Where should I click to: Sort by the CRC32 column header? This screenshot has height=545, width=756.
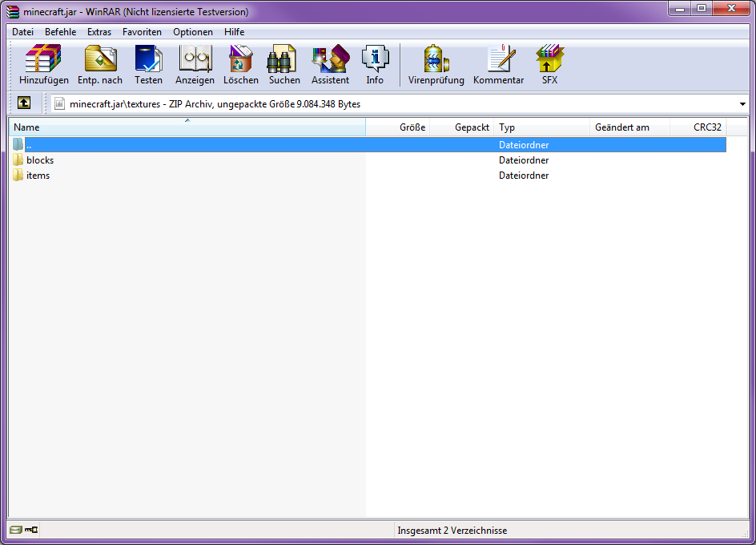[x=698, y=127]
